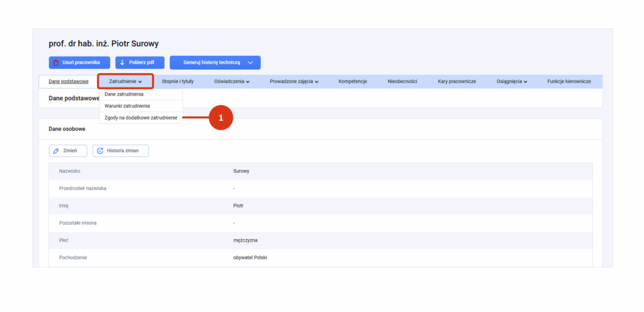Expand the Prowadzone zajęcia tab chevron
Viewport: 644px width, 312px height.
(x=317, y=82)
